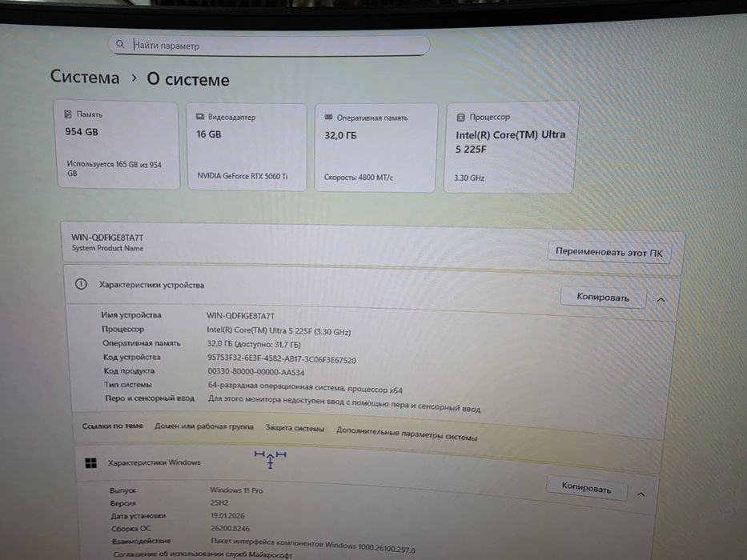Select "NVIDIA GeForce RTX 5060 Ti" text

tap(243, 176)
